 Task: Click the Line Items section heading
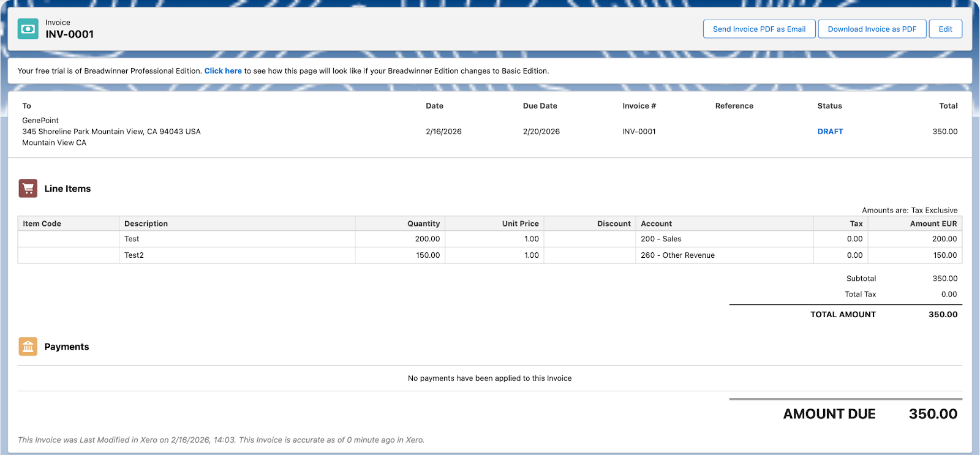coord(67,189)
